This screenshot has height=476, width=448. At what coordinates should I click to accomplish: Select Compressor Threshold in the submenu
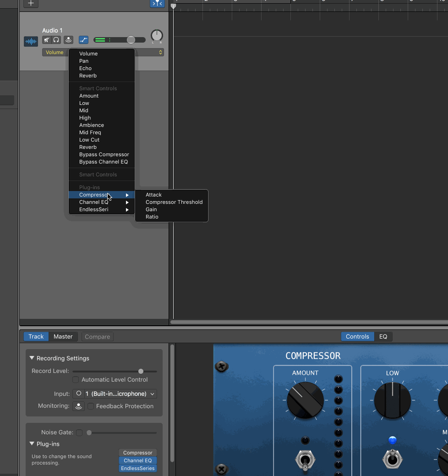point(171,202)
